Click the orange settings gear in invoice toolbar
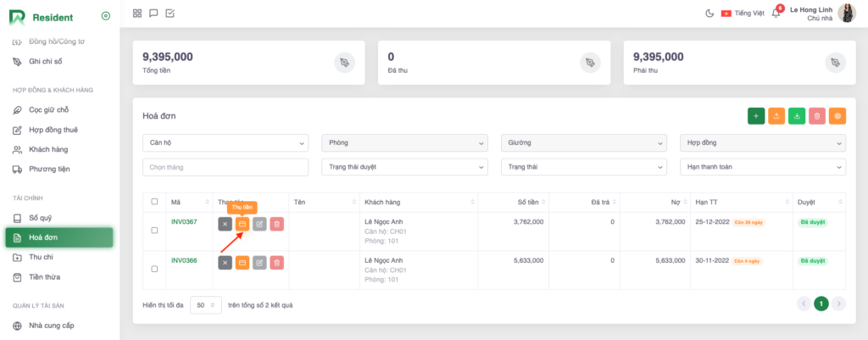Screen dimensions: 868x340 click(x=837, y=116)
